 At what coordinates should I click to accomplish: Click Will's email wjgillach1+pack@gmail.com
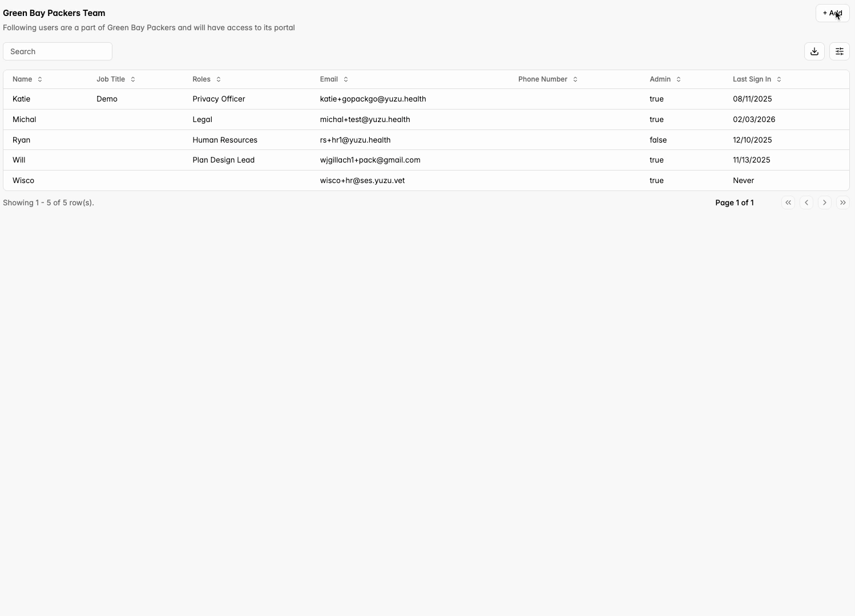[370, 160]
